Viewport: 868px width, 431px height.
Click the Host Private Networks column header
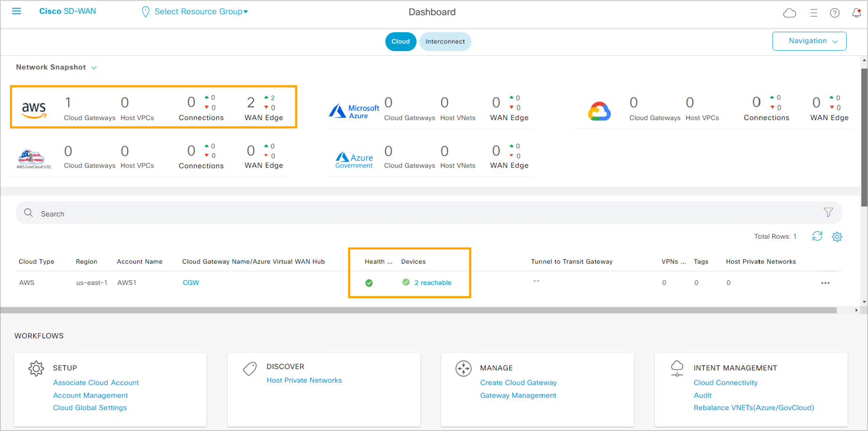(x=761, y=262)
